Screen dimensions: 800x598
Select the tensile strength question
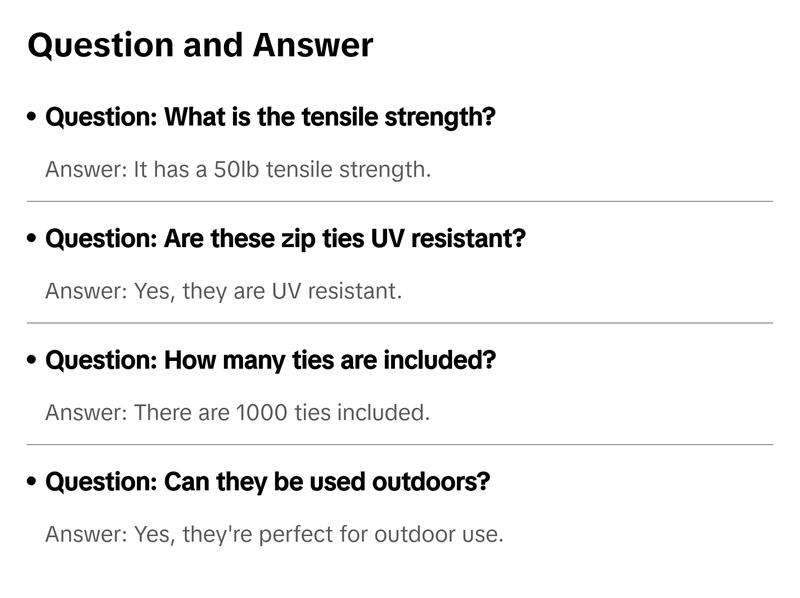pos(270,117)
